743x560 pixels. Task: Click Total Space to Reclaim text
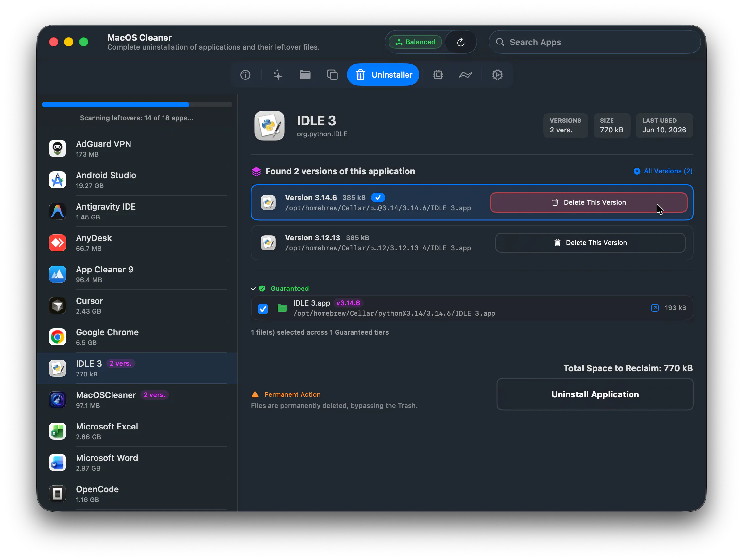pos(628,369)
